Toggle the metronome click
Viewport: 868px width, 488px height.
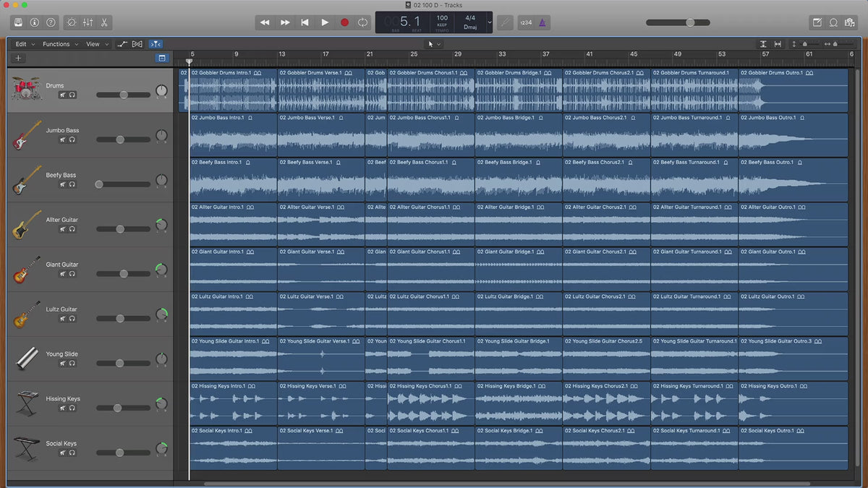542,22
